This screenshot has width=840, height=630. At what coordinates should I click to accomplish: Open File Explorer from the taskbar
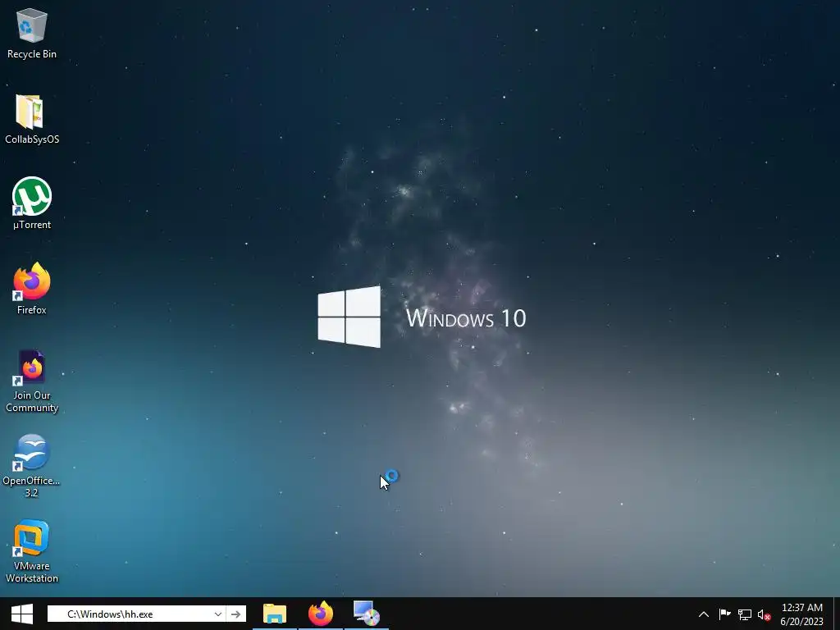coord(274,614)
